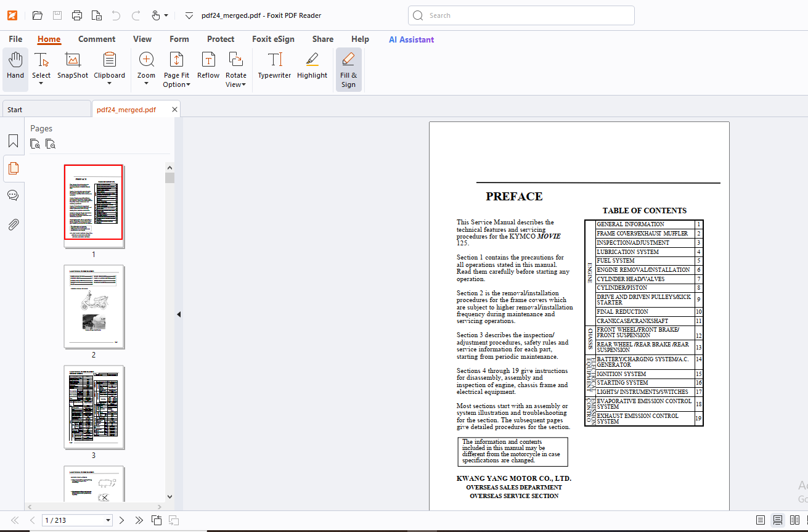
Task: Click the Clipboard icon in the ribbon
Action: click(x=109, y=60)
